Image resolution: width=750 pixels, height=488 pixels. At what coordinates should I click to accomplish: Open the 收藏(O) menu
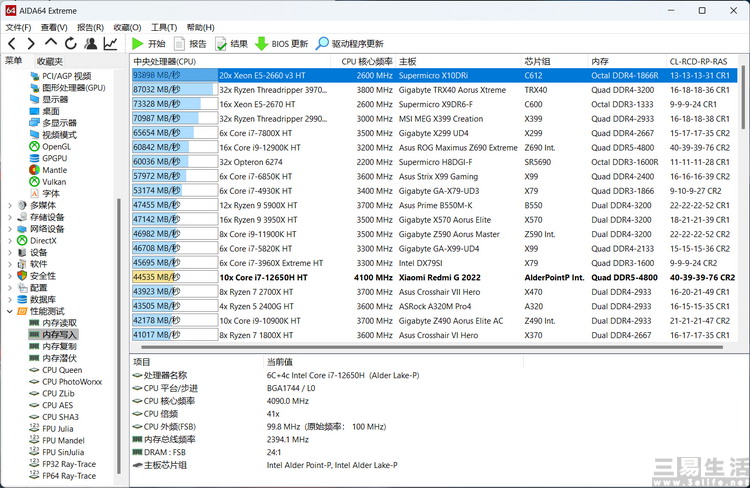click(127, 27)
